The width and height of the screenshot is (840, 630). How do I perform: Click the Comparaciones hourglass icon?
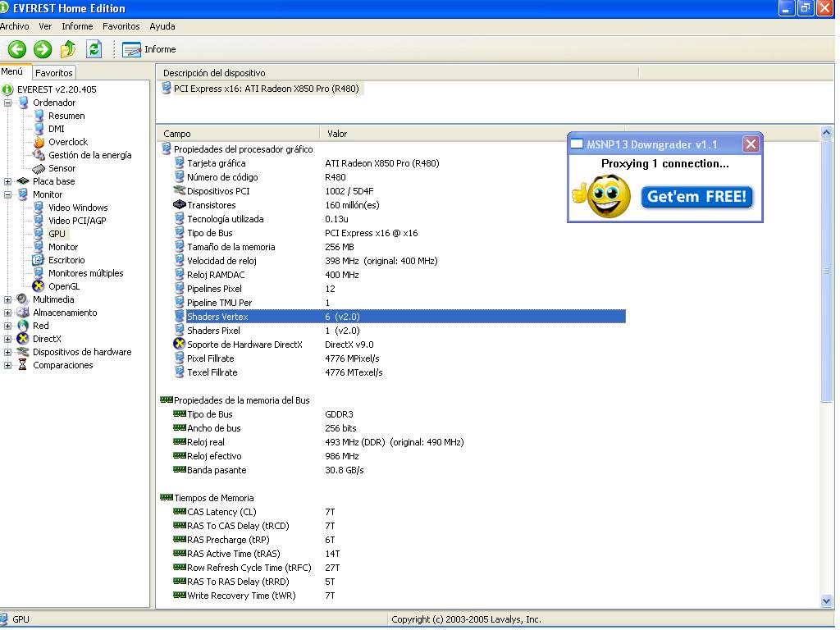[x=22, y=365]
